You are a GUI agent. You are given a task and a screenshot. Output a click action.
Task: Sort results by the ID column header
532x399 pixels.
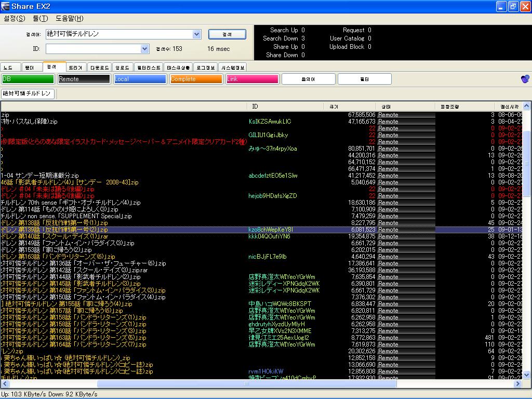285,107
